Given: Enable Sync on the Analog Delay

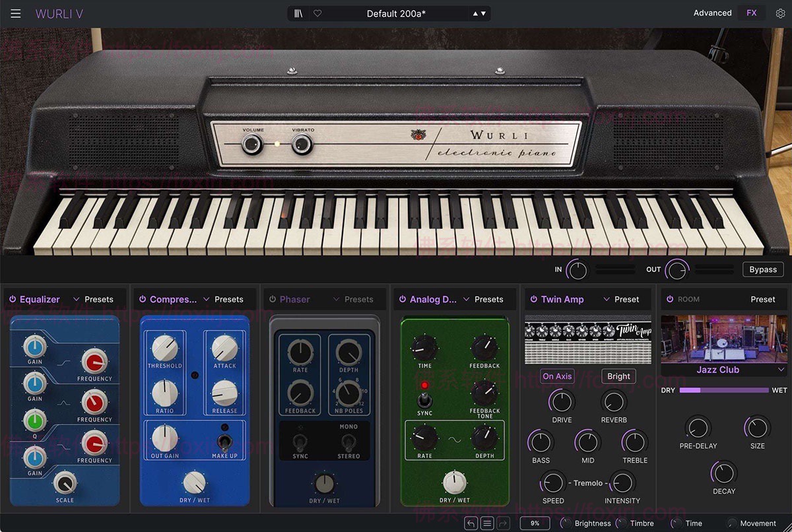Looking at the screenshot, I should click(x=424, y=401).
